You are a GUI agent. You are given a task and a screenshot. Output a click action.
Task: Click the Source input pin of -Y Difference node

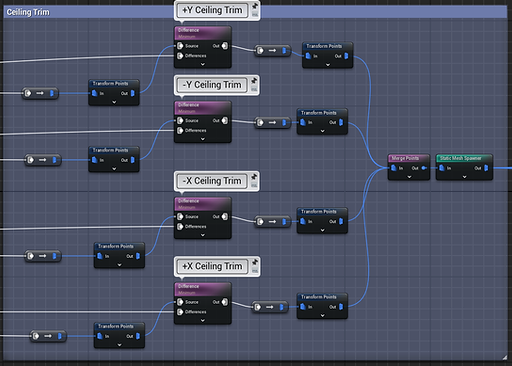180,120
